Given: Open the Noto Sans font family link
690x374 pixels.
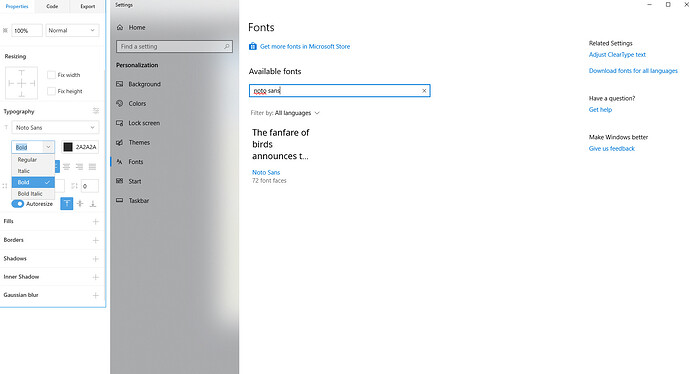Looking at the screenshot, I should pyautogui.click(x=266, y=172).
